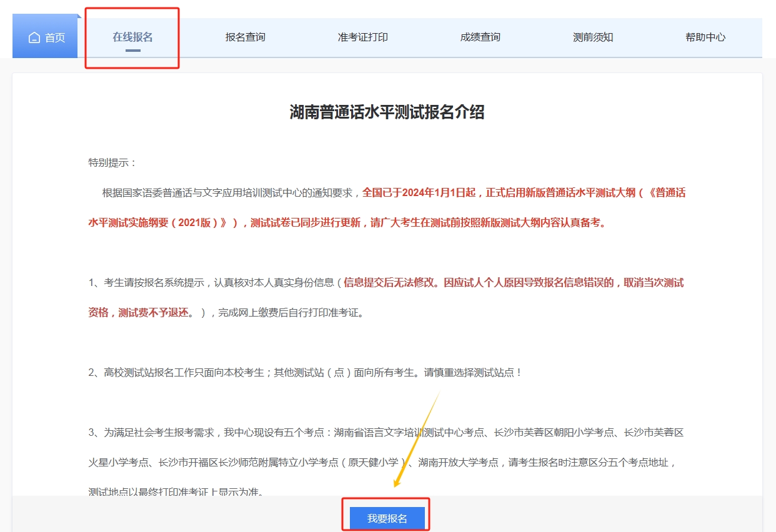Click the text 根据国家语委普通话与文字应用培训测试中心的通知要求
Screen dimensions: 776x532
(x=229, y=192)
